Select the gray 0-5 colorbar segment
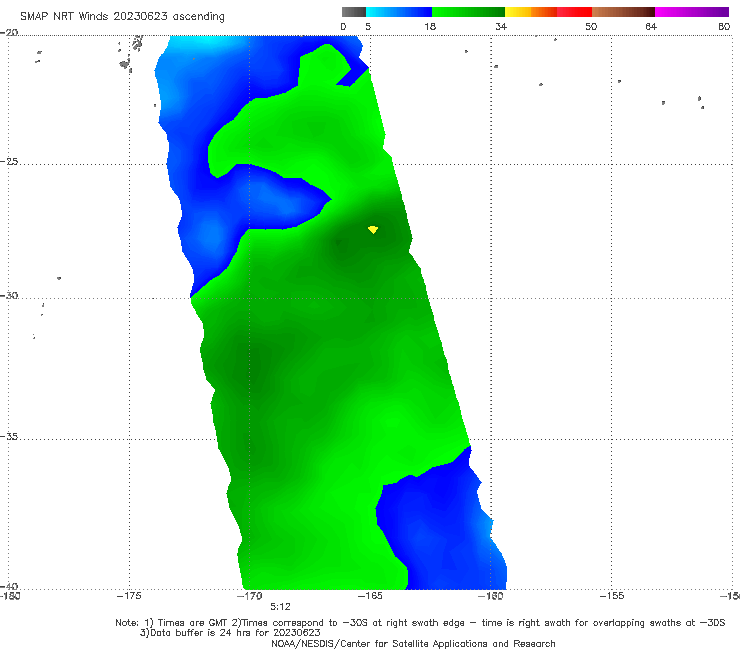 [x=354, y=12]
